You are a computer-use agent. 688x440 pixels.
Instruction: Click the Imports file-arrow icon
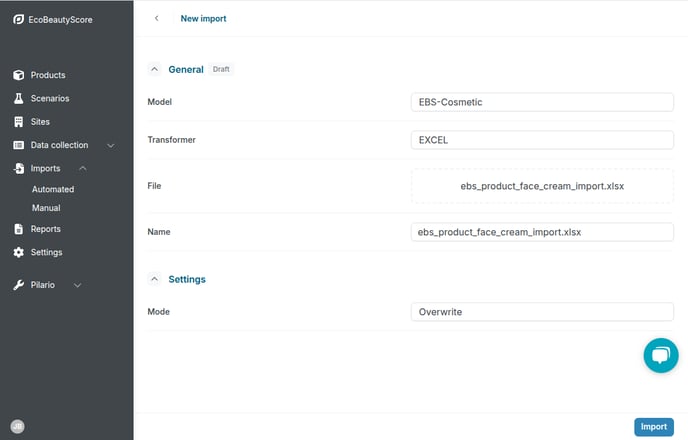[x=18, y=168]
